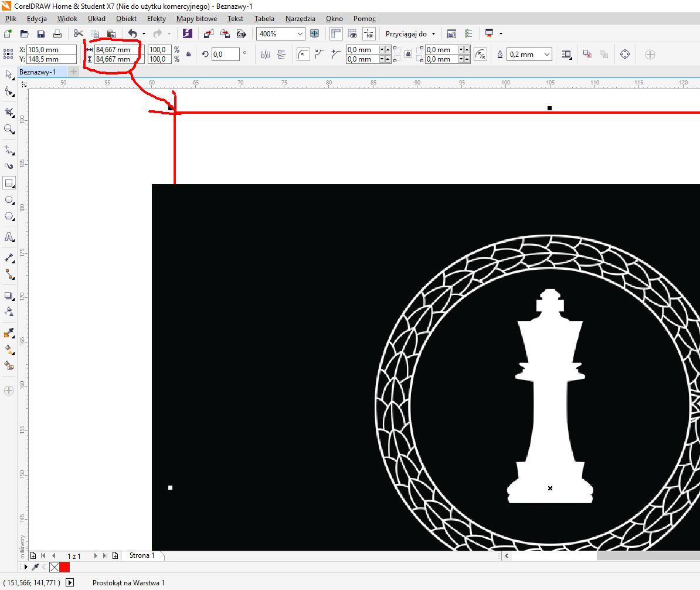This screenshot has width=700, height=590.
Task: Select the Color Eyedropper tool
Action: pos(9,333)
